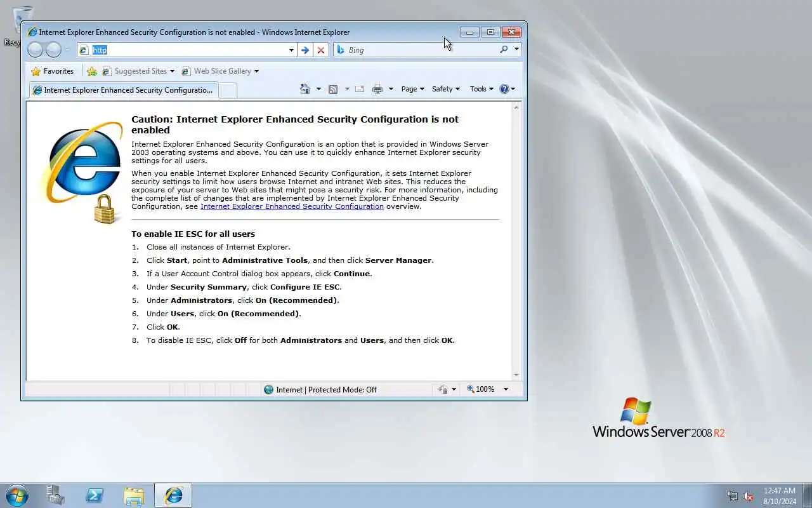
Task: Click the RSS feeds icon
Action: click(333, 89)
